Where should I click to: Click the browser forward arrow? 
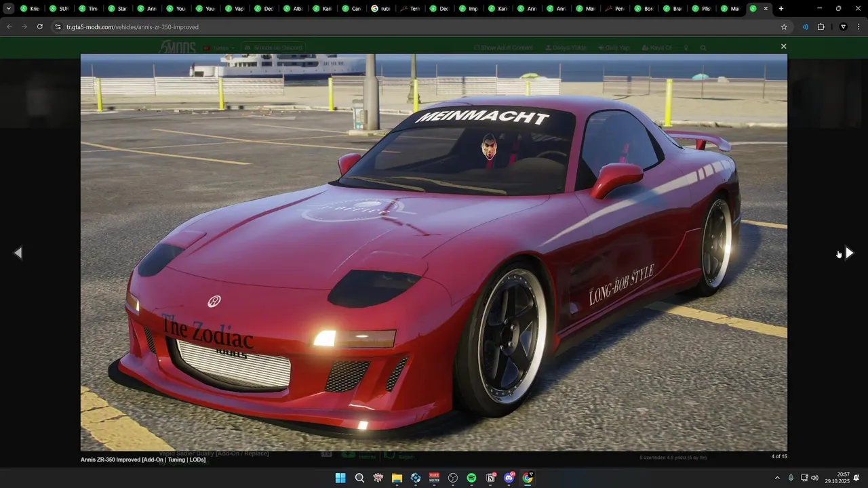24,26
